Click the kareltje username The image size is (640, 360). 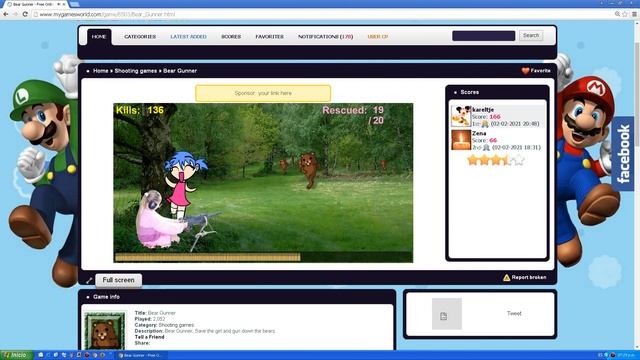(x=483, y=110)
